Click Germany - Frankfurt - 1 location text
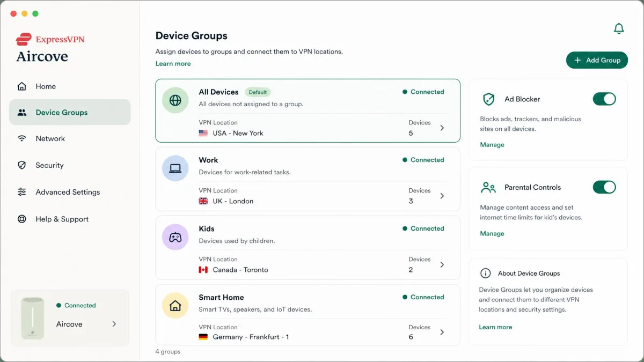The width and height of the screenshot is (644, 362). [x=251, y=337]
